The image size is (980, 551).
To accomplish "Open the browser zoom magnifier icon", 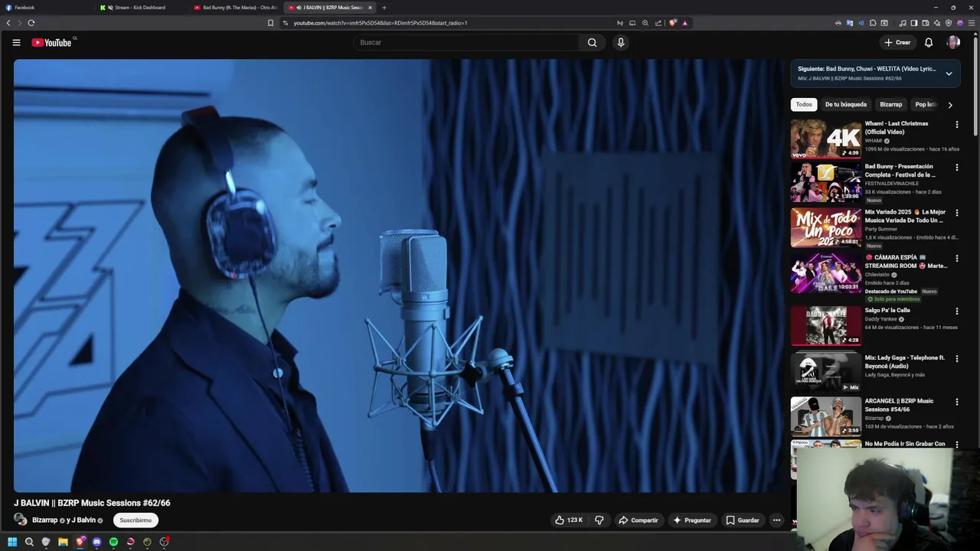I will [x=645, y=23].
